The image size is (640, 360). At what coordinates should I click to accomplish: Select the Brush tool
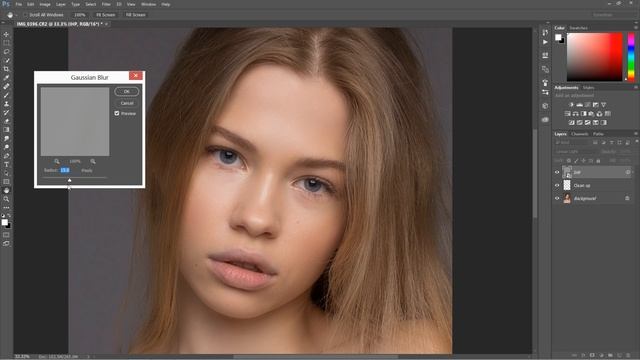[x=6, y=95]
